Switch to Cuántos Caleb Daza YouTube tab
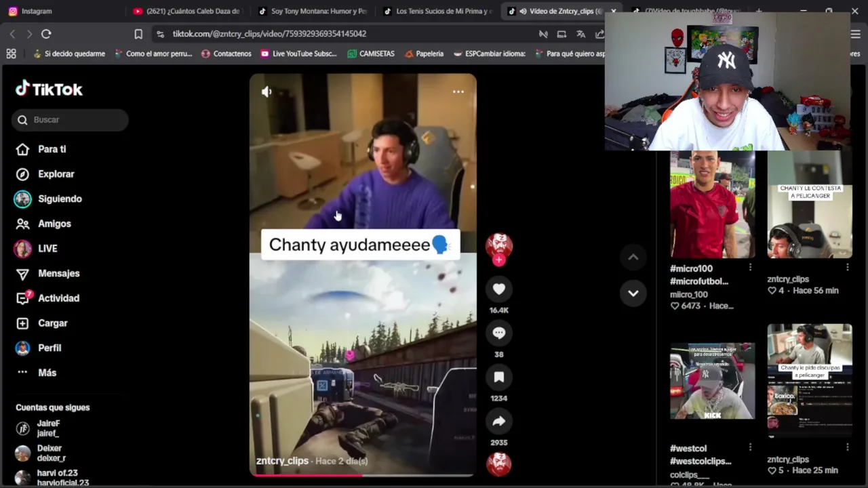Image resolution: width=868 pixels, height=488 pixels. [186, 11]
